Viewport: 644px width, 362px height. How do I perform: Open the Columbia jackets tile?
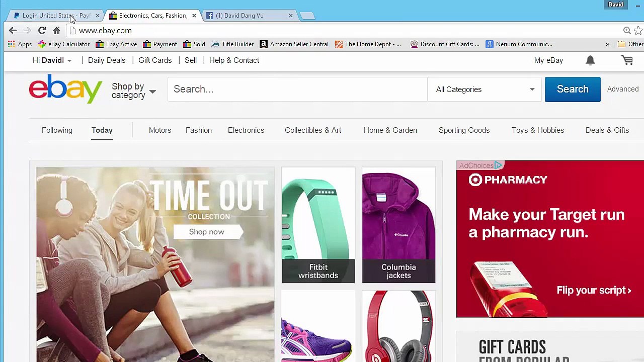[398, 225]
